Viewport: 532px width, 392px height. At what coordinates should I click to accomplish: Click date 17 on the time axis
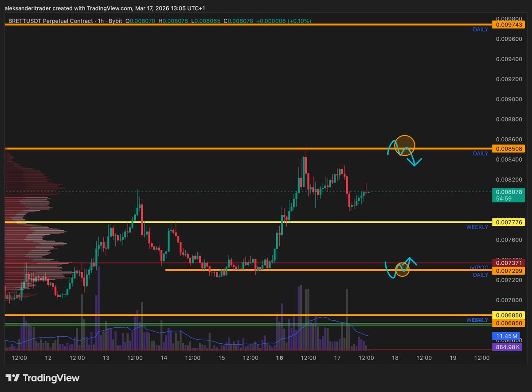point(337,357)
